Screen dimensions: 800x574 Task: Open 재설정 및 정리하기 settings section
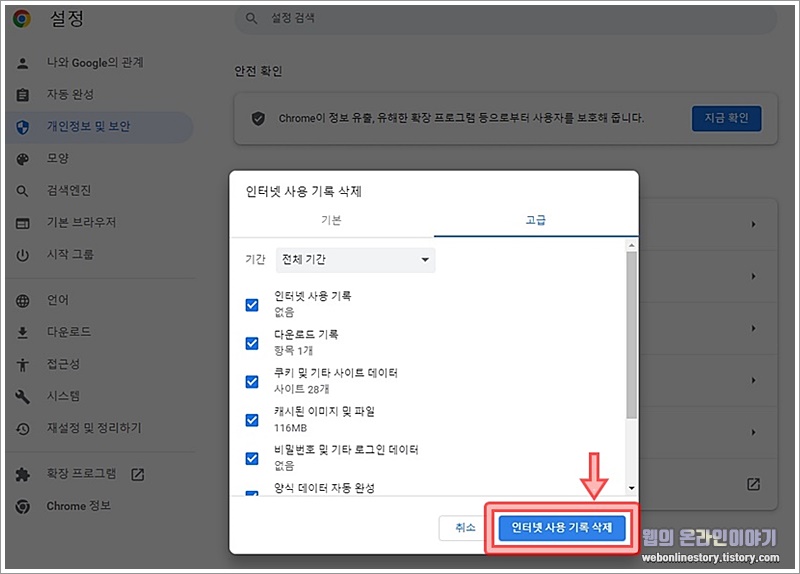pos(100,428)
